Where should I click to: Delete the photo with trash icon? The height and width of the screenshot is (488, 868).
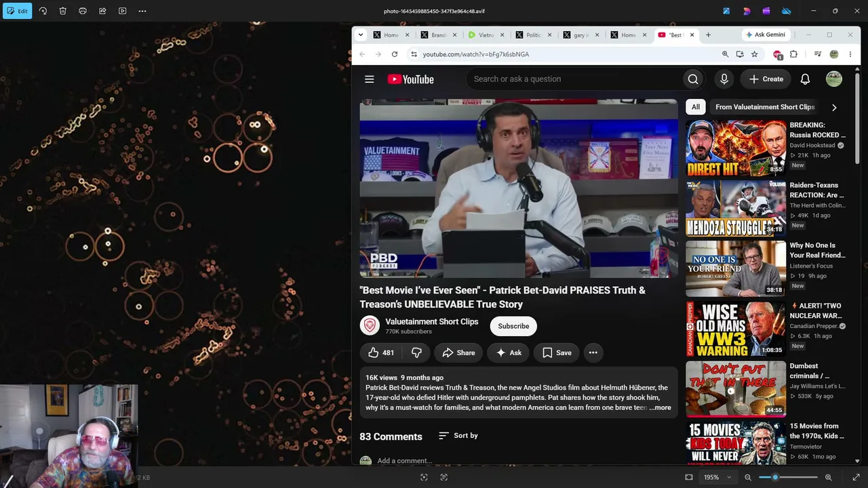62,11
